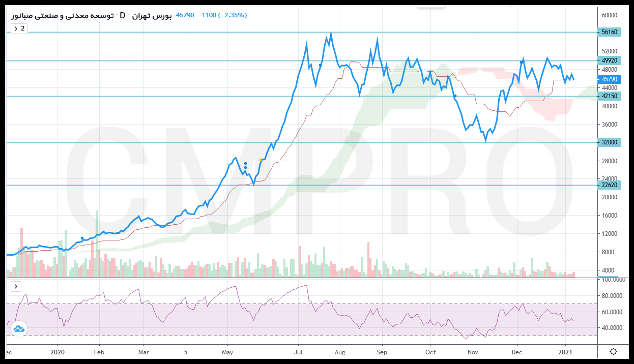This screenshot has width=634, height=364.
Task: Open chart settings gear icon
Action: 614,352
